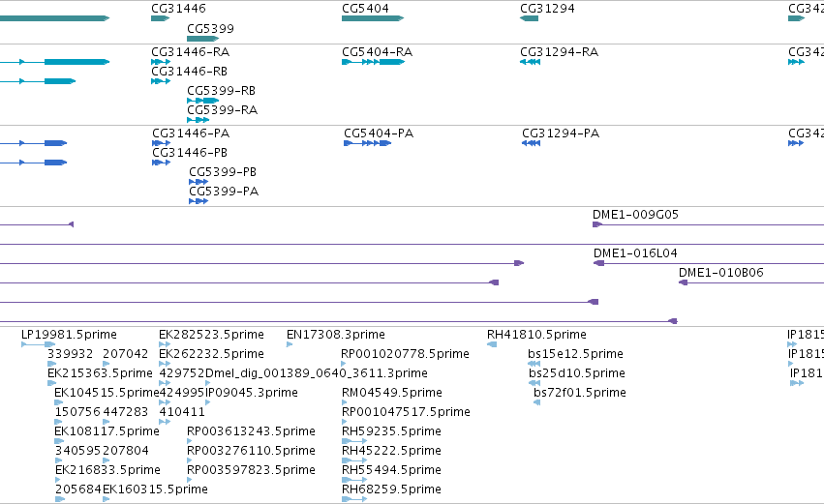Select EST bs72f01.5prime

click(580, 393)
